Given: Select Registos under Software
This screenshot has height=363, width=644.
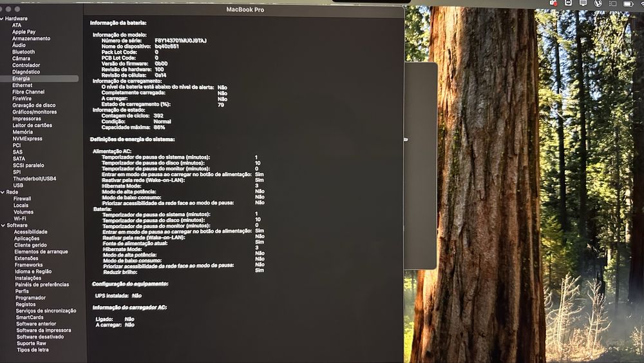Looking at the screenshot, I should pyautogui.click(x=26, y=304).
